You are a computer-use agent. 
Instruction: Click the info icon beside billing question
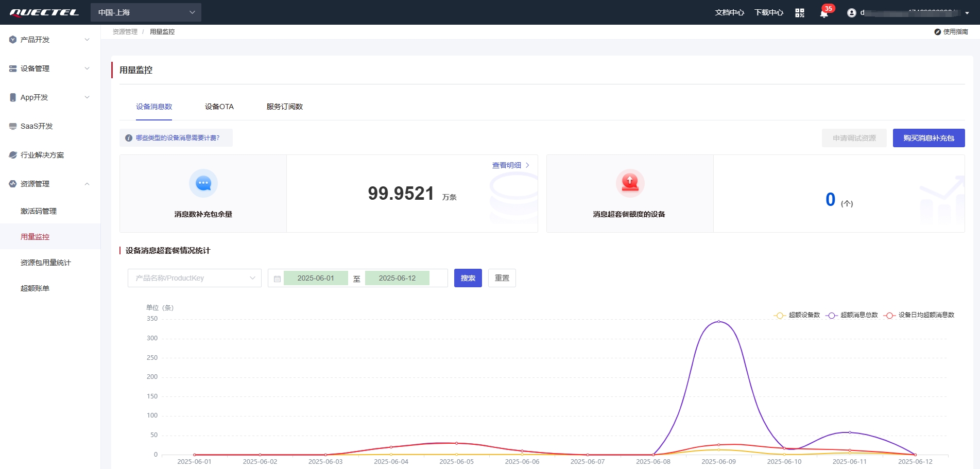click(129, 138)
